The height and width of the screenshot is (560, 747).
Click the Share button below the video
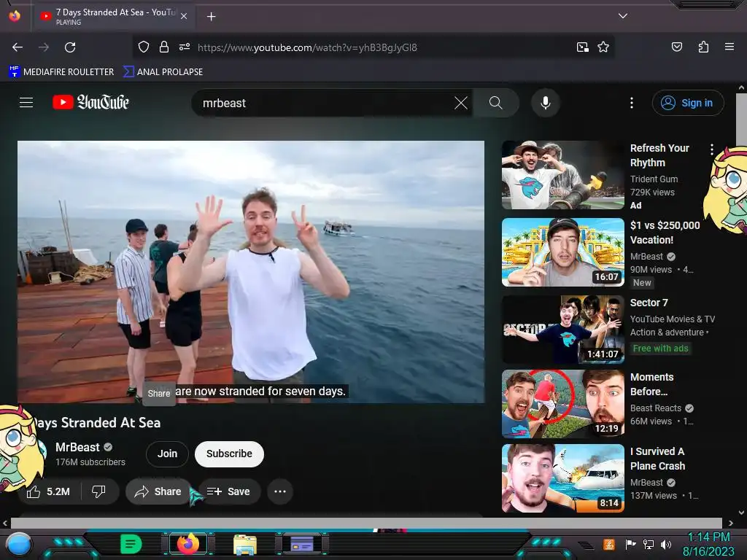(158, 491)
